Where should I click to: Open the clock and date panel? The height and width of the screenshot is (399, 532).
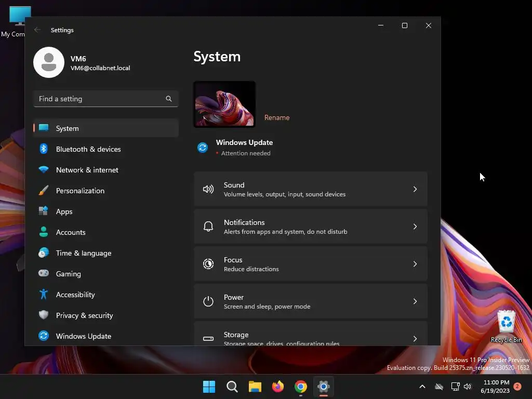(495, 387)
